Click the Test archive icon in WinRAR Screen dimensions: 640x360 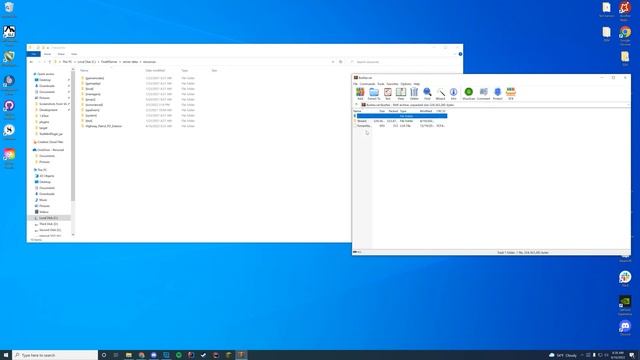click(x=388, y=93)
